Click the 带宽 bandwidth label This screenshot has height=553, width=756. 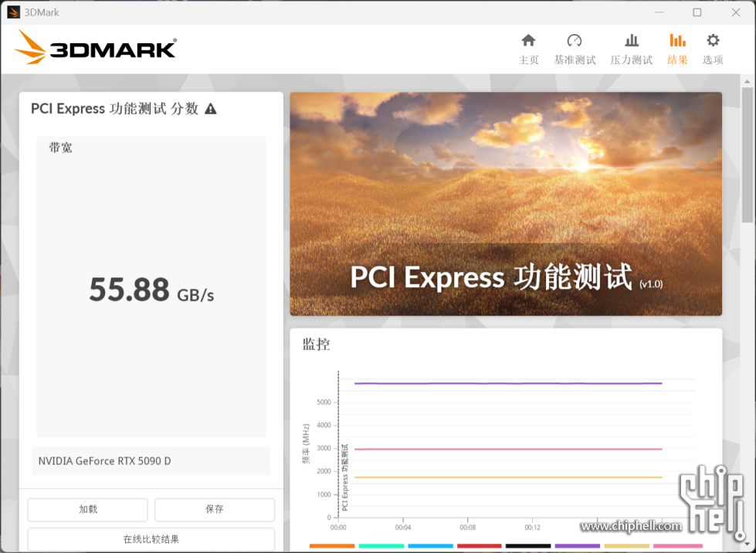point(60,148)
